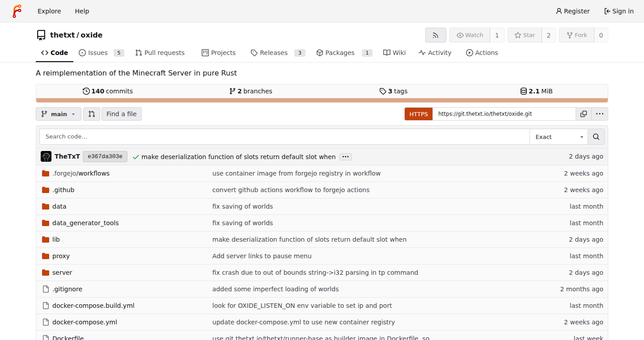Click the .github folder icon
Viewport: 644px width, 340px height.
click(x=46, y=190)
